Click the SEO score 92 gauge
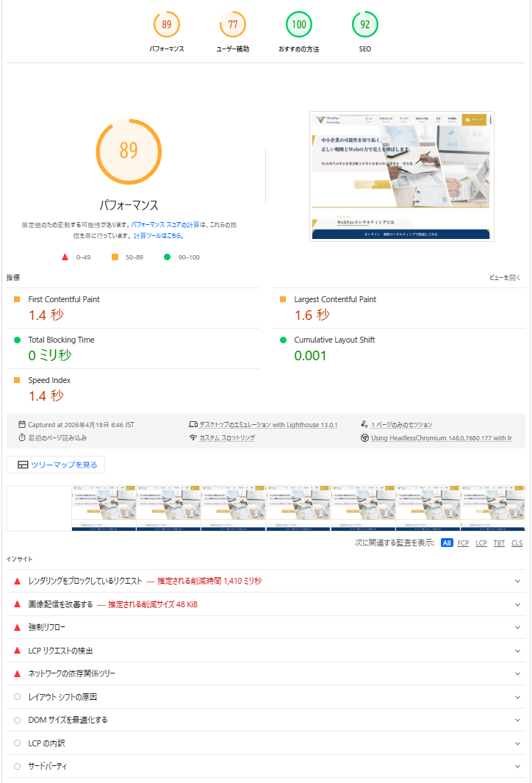 coord(365,24)
